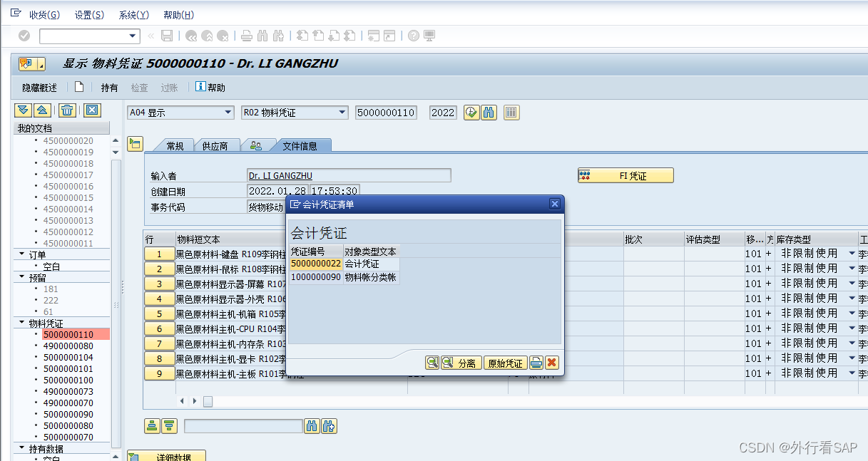Screen dimensions: 868x461
Task: Open 库存类型 dropdown for row 1
Action: click(x=852, y=254)
